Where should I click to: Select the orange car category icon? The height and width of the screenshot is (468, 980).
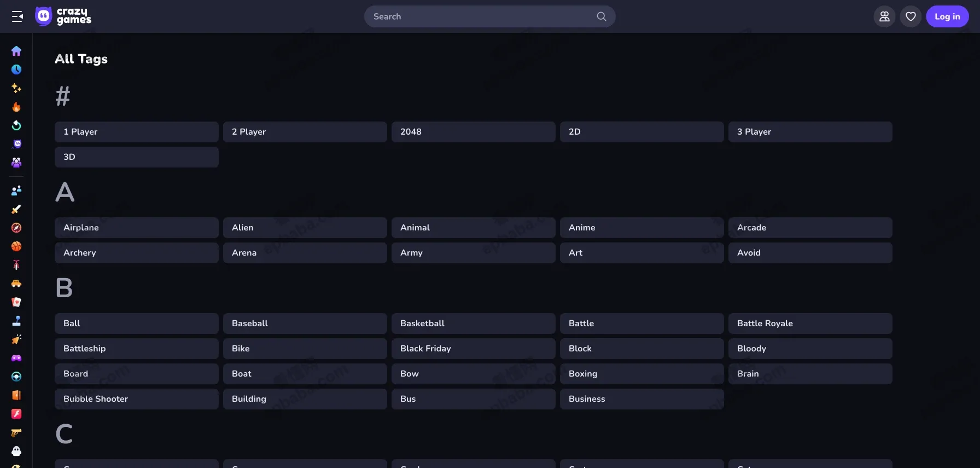pos(16,284)
